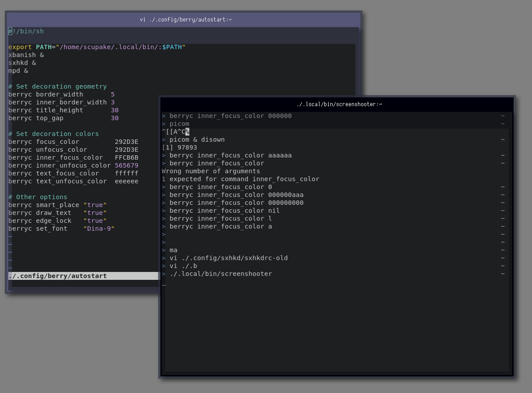Click the 'berryc top_gap' line

64,118
